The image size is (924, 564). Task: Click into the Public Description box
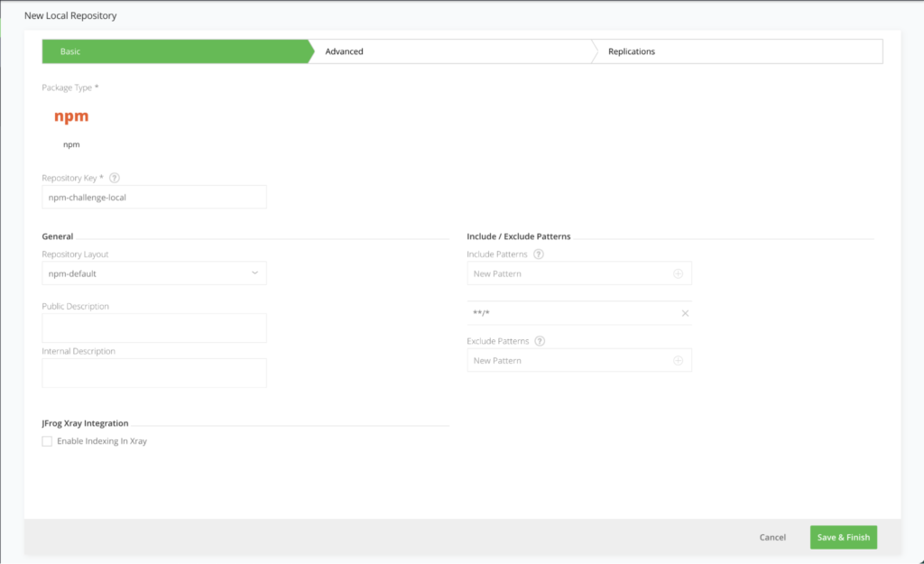154,328
